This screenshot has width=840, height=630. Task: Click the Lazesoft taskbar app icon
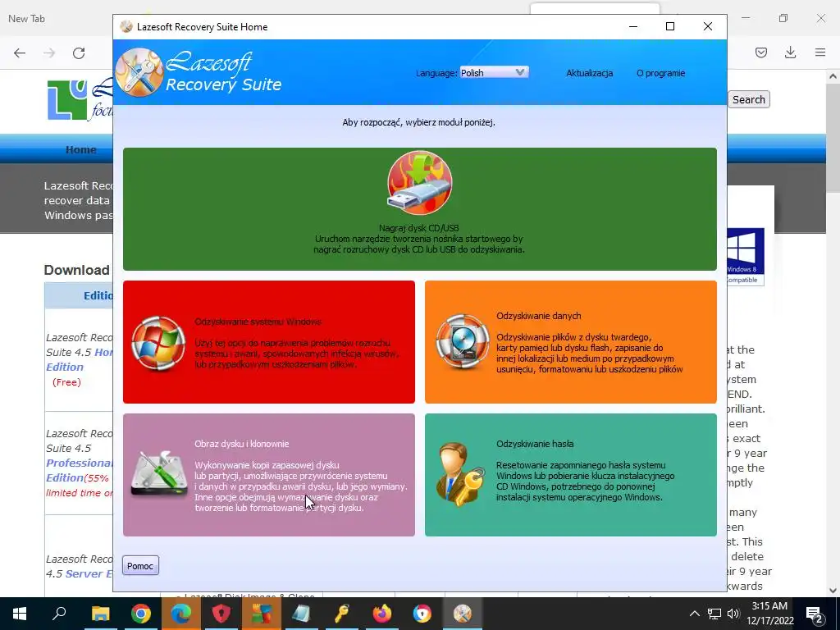463,614
